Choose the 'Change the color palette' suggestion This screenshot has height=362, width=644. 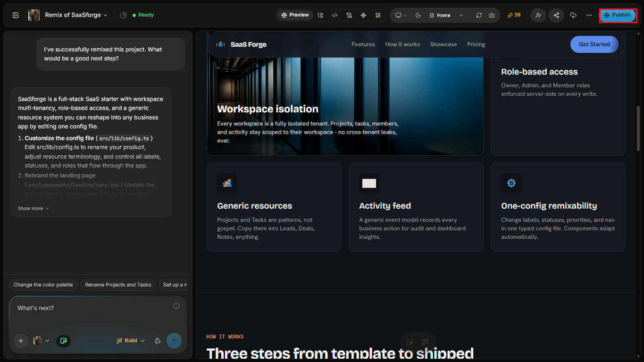click(x=43, y=285)
